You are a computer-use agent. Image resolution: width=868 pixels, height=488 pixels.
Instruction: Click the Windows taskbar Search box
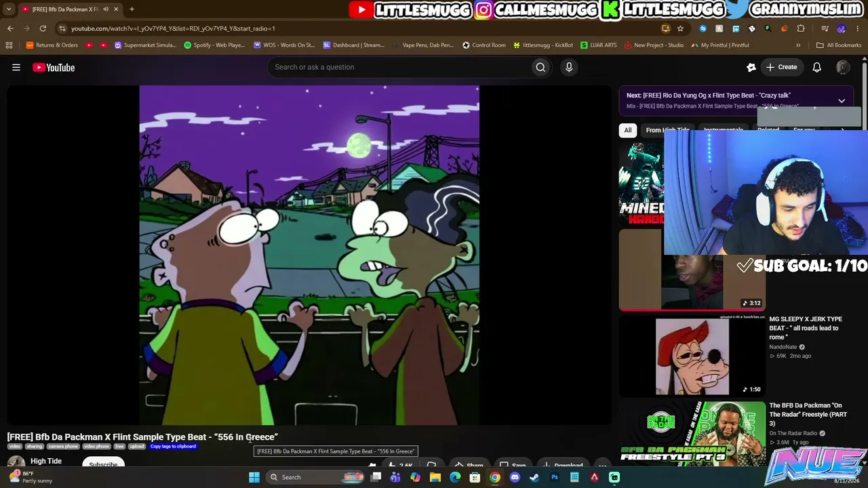[316, 477]
